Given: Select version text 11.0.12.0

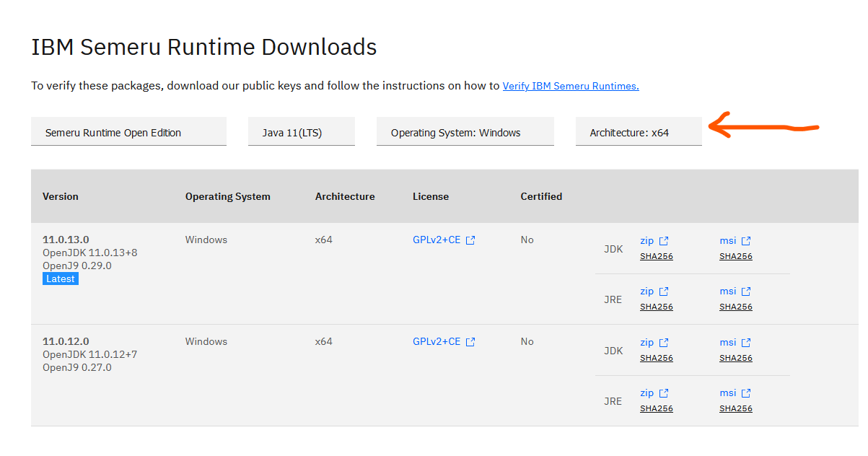Looking at the screenshot, I should pyautogui.click(x=66, y=341).
